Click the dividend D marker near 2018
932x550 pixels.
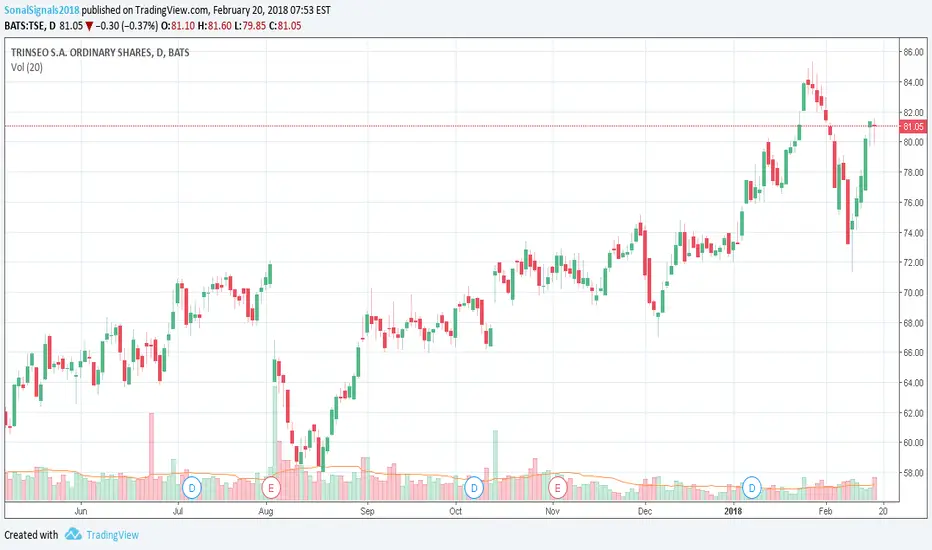[752, 488]
